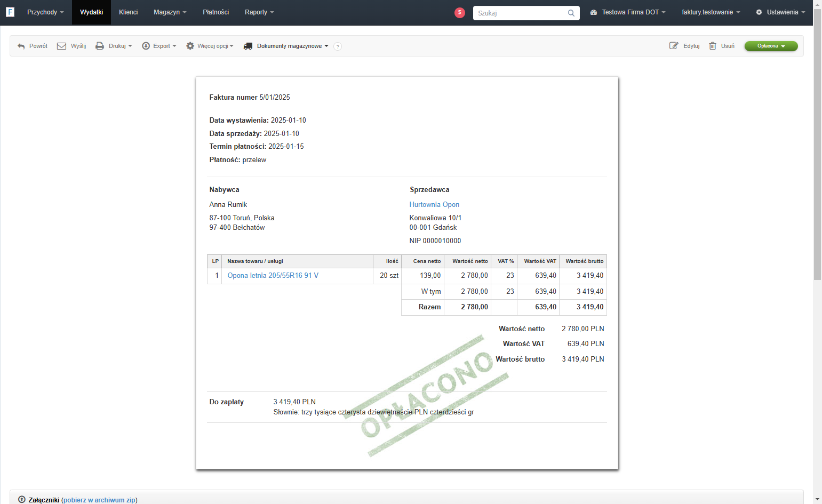
Task: Click the Wyślij envelope icon
Action: point(61,46)
